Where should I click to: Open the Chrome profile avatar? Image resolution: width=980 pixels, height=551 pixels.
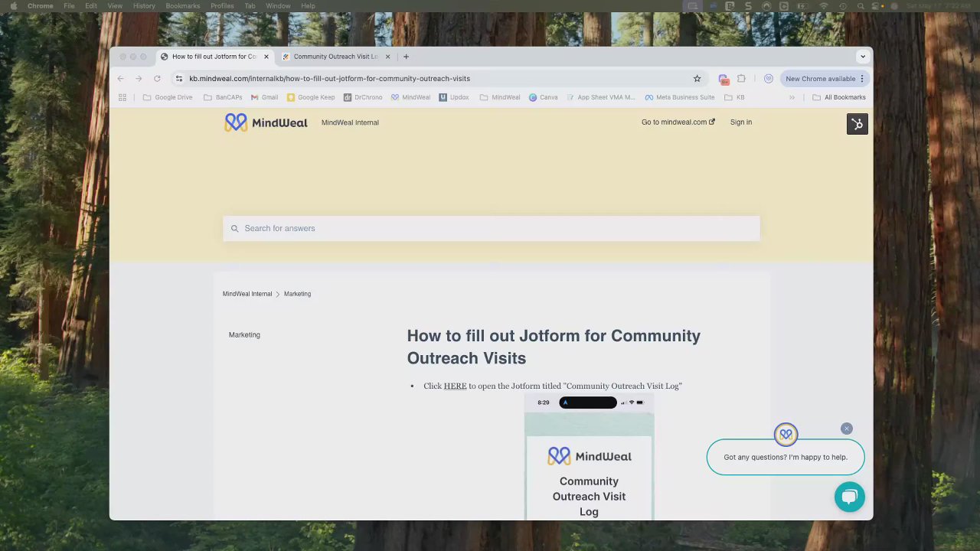point(769,78)
